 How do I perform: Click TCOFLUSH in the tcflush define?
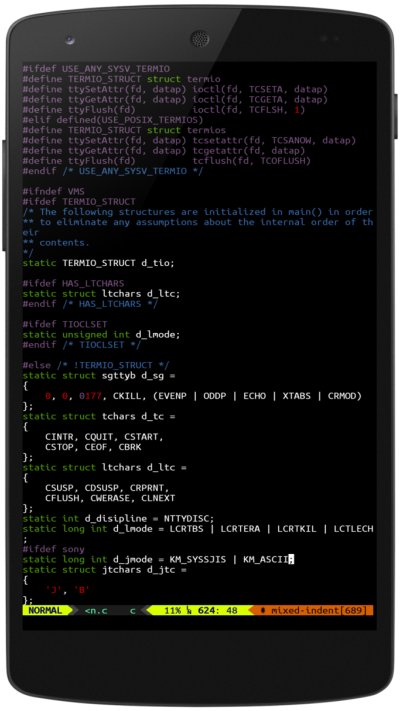click(285, 161)
